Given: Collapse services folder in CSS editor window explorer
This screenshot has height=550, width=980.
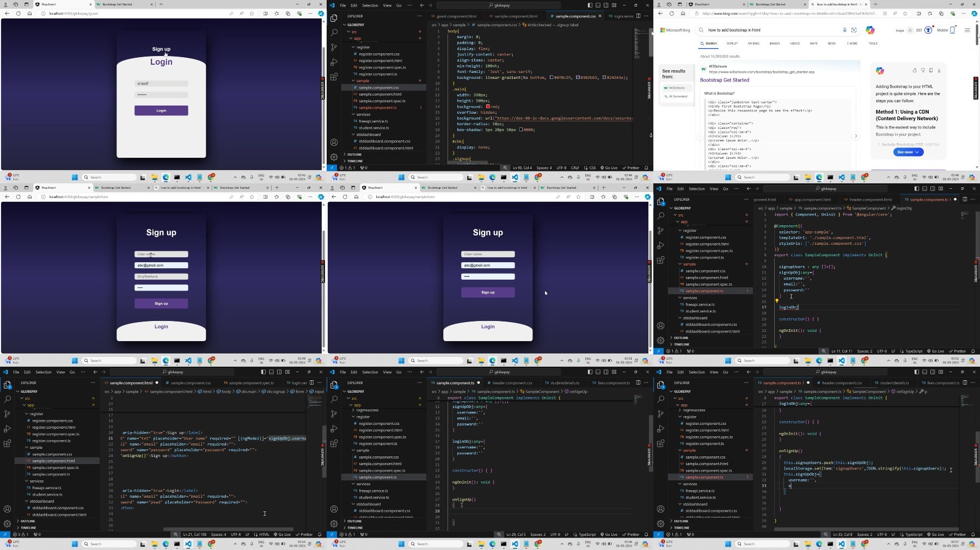Looking at the screenshot, I should click(353, 115).
